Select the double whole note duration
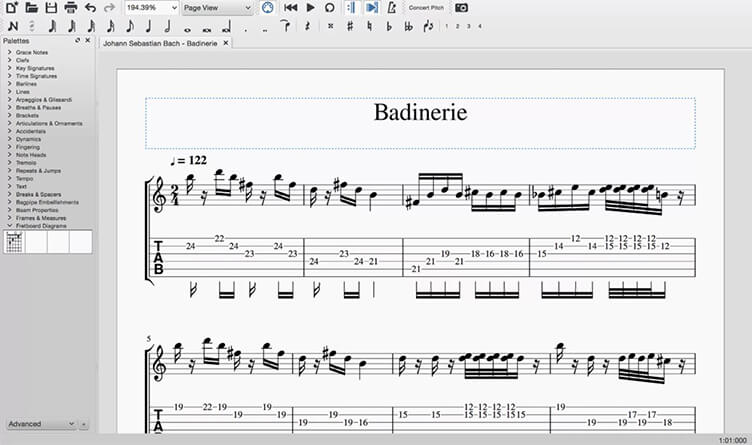This screenshot has height=445, width=752. pos(207,29)
